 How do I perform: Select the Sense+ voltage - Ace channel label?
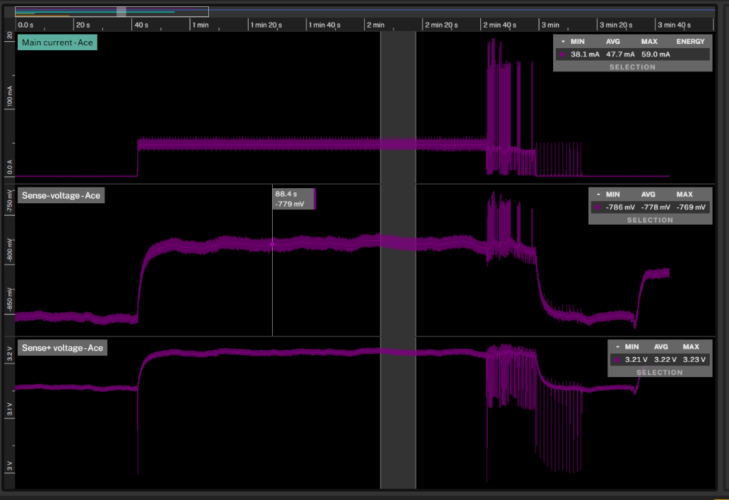pos(62,348)
